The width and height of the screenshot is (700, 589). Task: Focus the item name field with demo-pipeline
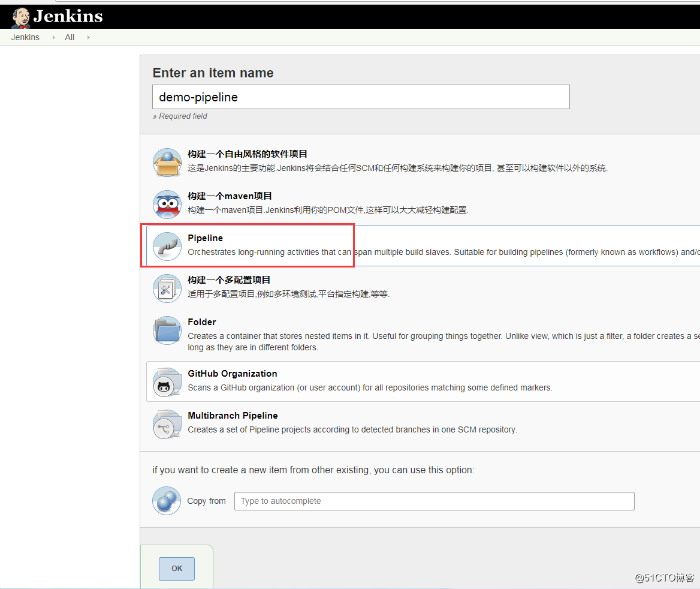pos(361,97)
